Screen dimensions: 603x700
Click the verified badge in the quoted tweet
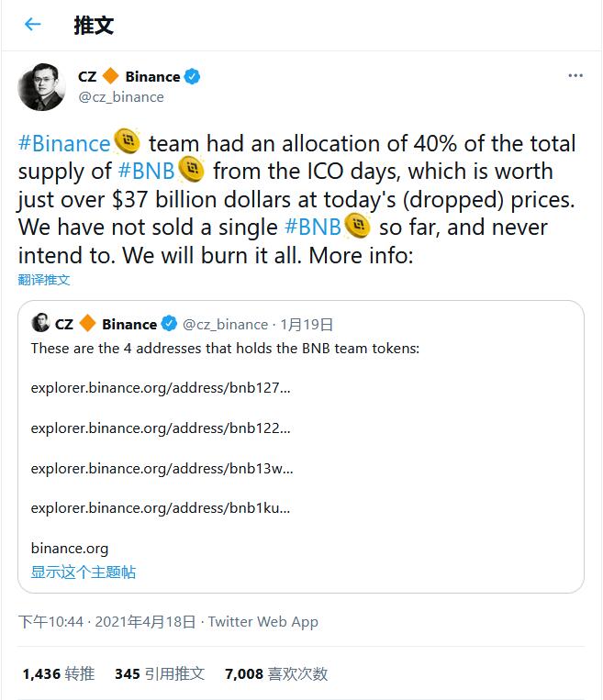click(x=169, y=324)
